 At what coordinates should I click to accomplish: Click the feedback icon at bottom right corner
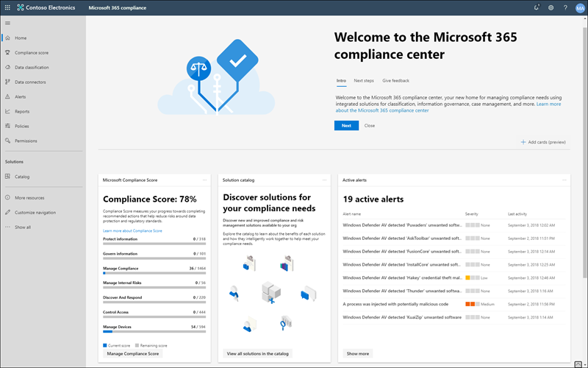tap(578, 364)
